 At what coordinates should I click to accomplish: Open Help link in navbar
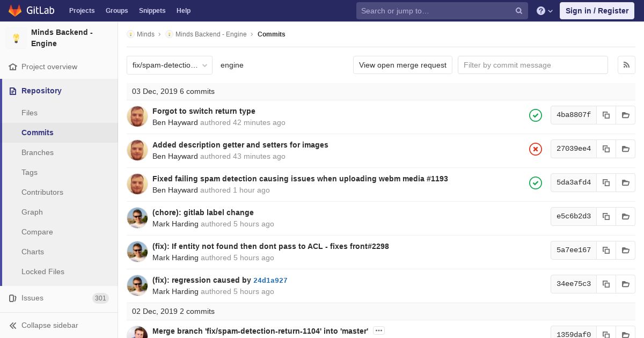(184, 11)
